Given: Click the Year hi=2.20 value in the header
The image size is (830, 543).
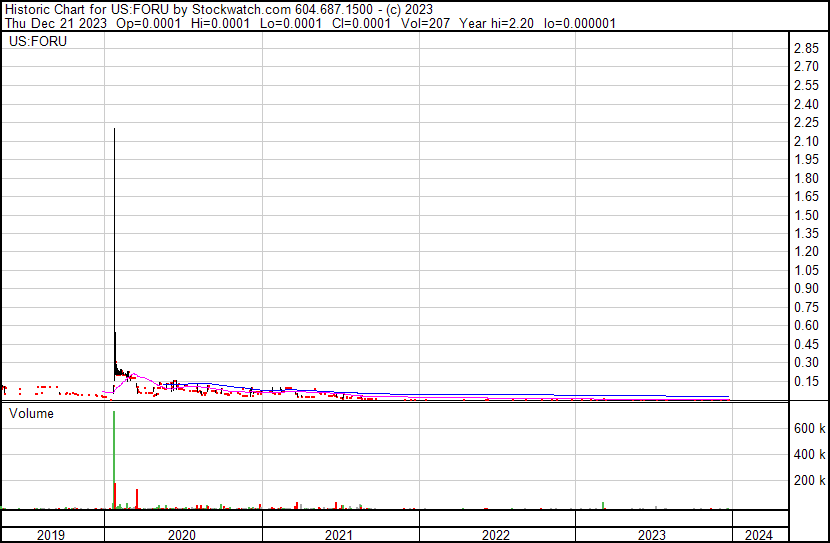Looking at the screenshot, I should click(x=497, y=23).
